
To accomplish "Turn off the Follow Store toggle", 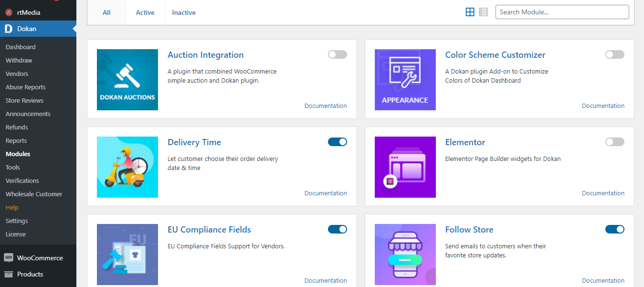I will (x=614, y=229).
